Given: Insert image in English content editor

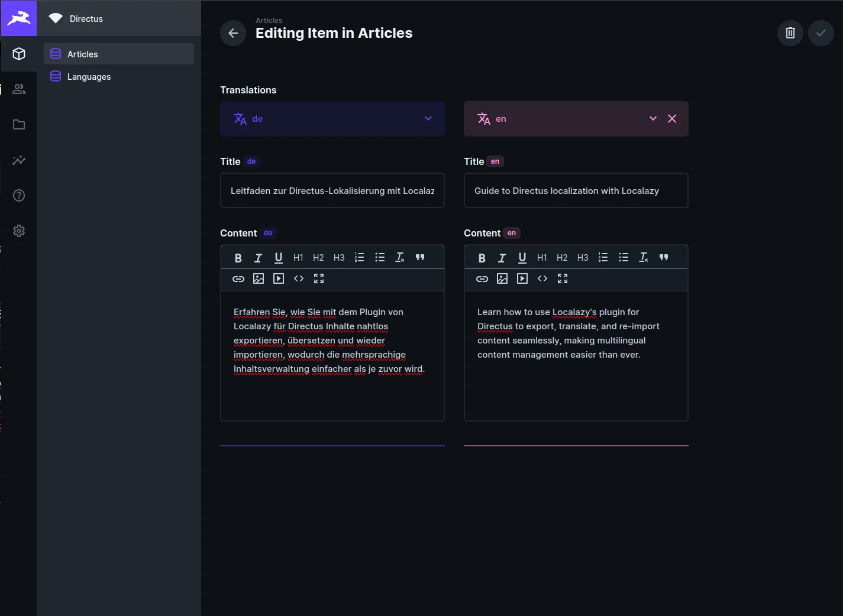Looking at the screenshot, I should 502,278.
